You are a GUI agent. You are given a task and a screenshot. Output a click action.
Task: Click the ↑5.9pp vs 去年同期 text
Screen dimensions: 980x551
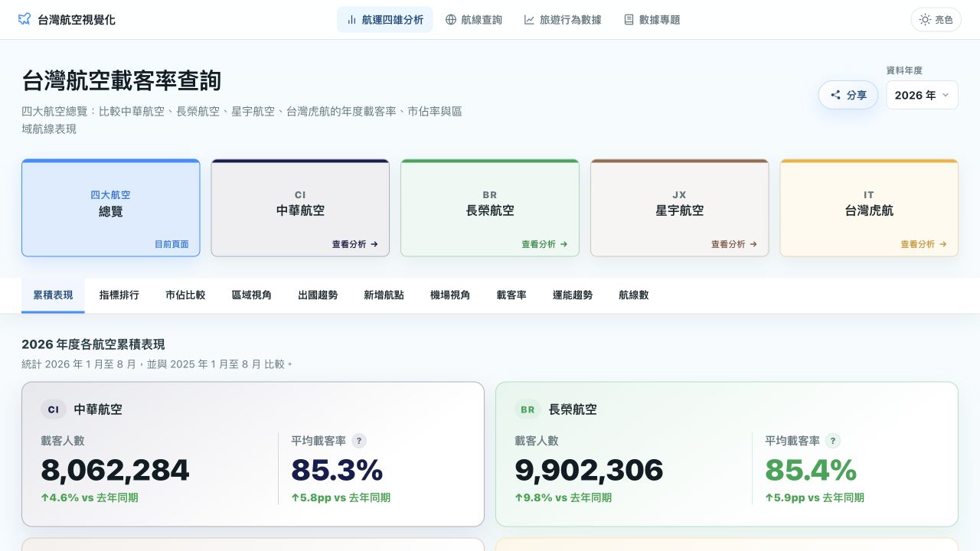[815, 498]
